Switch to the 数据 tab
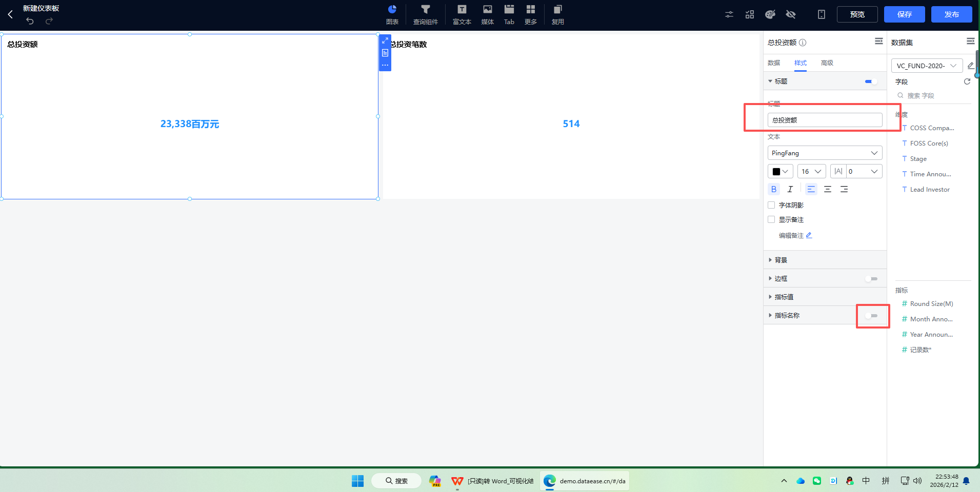This screenshot has width=980, height=492. pyautogui.click(x=774, y=63)
